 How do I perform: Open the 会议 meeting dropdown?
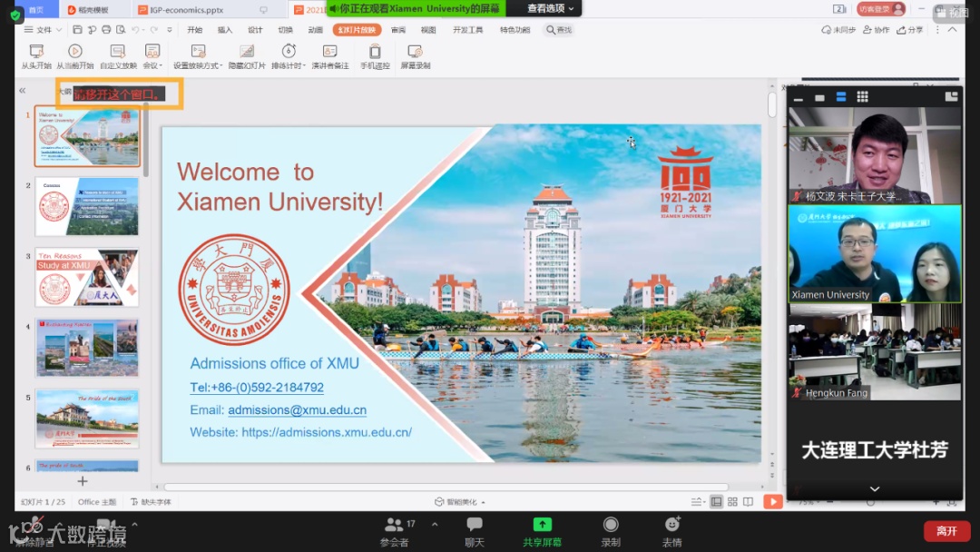pos(152,56)
